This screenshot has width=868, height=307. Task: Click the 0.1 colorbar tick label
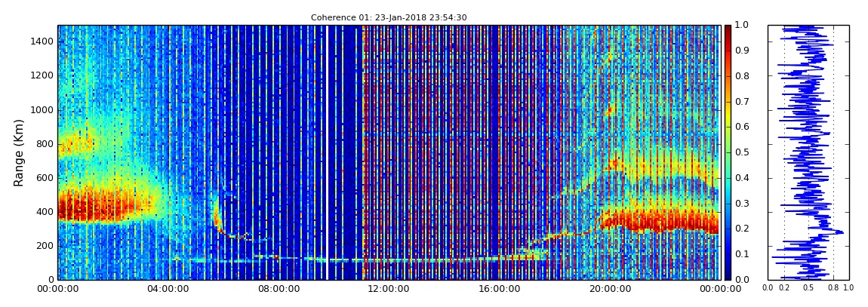(x=742, y=254)
